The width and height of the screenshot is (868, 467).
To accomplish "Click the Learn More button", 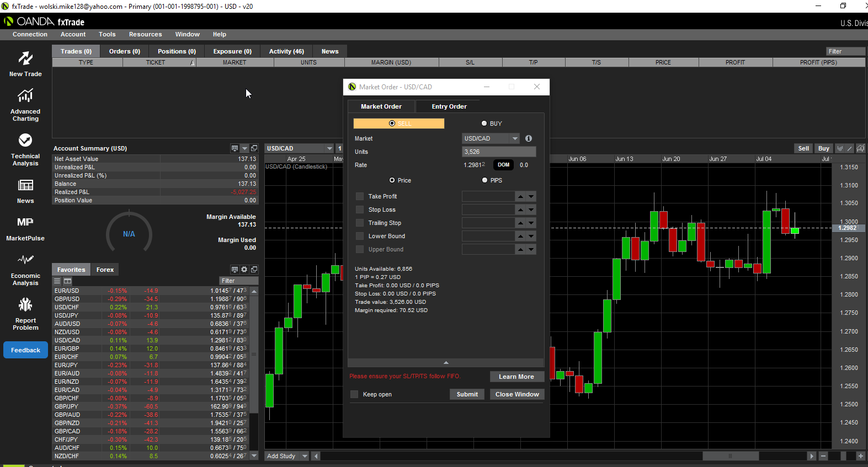I will pyautogui.click(x=516, y=377).
